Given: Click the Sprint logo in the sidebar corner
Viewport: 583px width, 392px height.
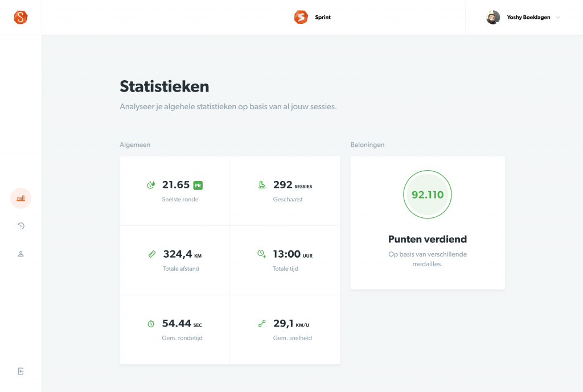Looking at the screenshot, I should (20, 17).
